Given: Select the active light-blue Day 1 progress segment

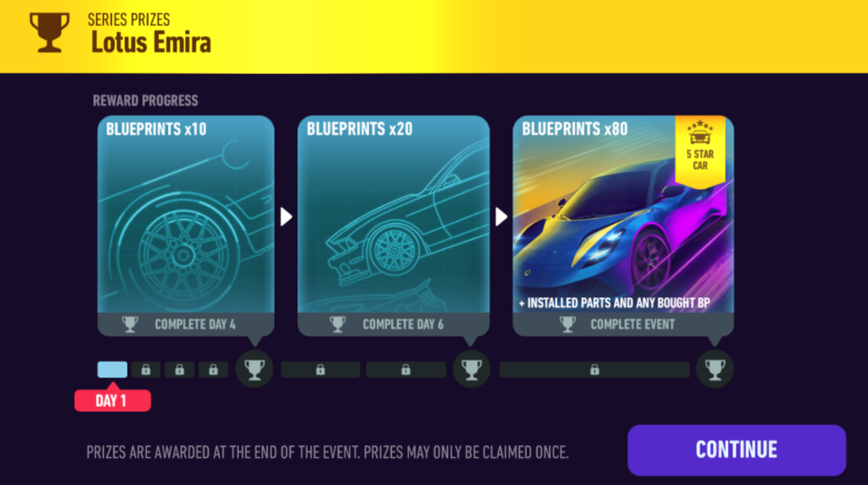Looking at the screenshot, I should (x=112, y=370).
